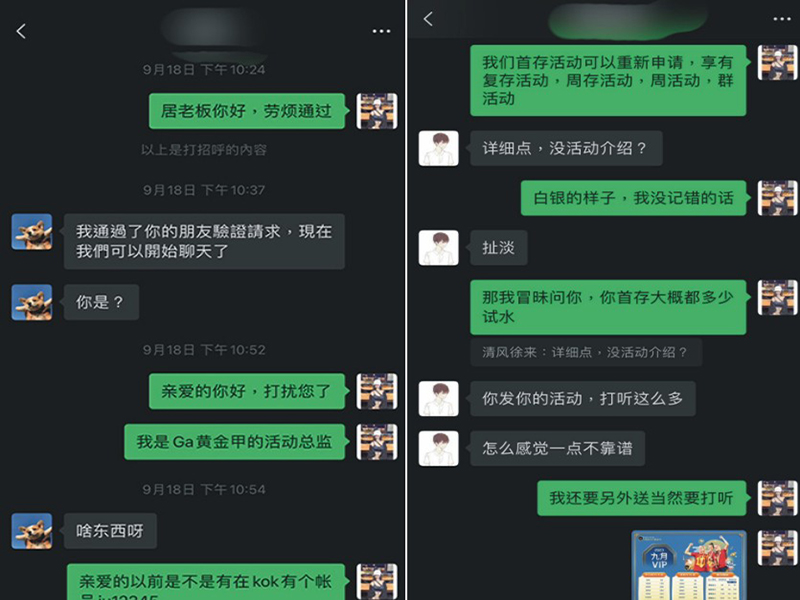This screenshot has height=600, width=800.
Task: Tap avatar beside '我是Ga黄金甲的活动总监' bubble
Action: pyautogui.click(x=377, y=442)
